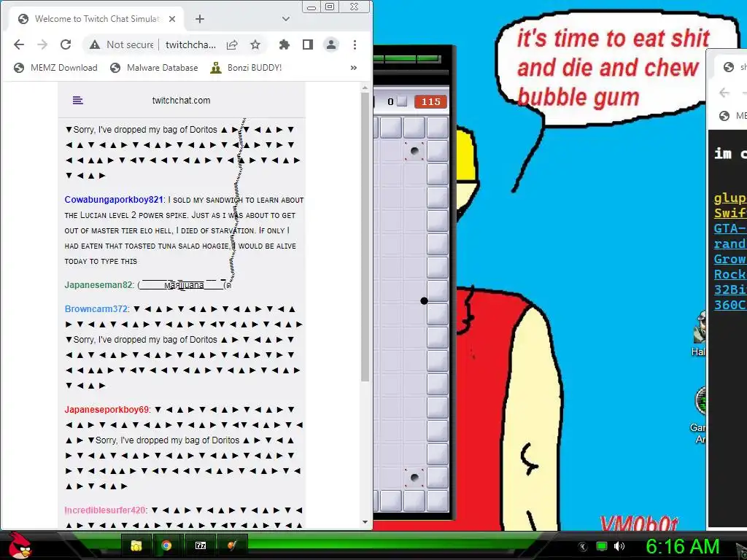The width and height of the screenshot is (747, 560).
Task: Switch to Chrome via the taskbar icon
Action: [x=166, y=545]
